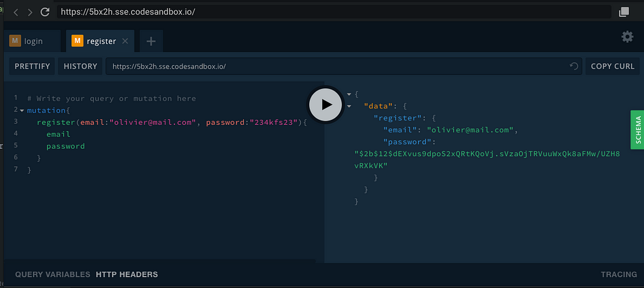Reset the endpoint URL with the undo icon
644x288 pixels.
[x=574, y=66]
